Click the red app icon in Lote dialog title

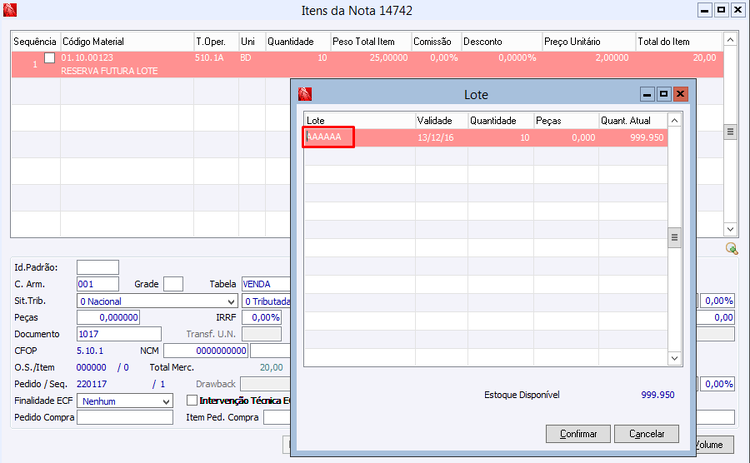pyautogui.click(x=305, y=94)
